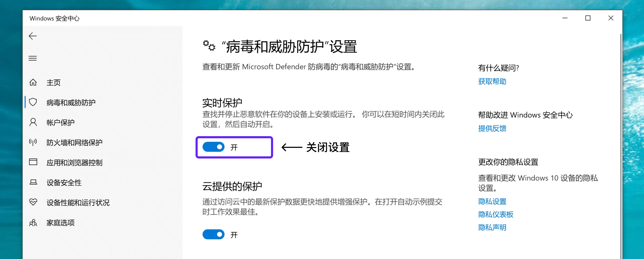Click the shield icon for 病毒和威胁防护
This screenshot has width=644, height=259.
[x=33, y=102]
